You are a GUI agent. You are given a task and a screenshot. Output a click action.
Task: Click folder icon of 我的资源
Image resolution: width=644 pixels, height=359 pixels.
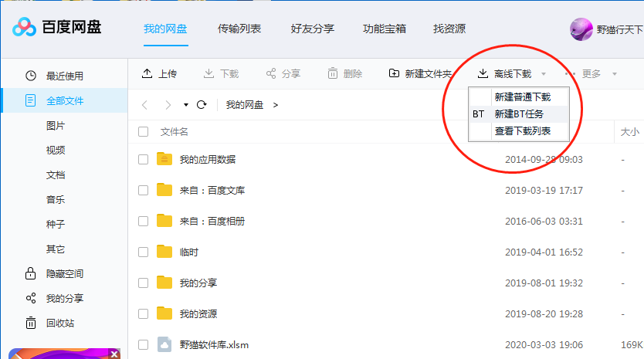tap(164, 313)
